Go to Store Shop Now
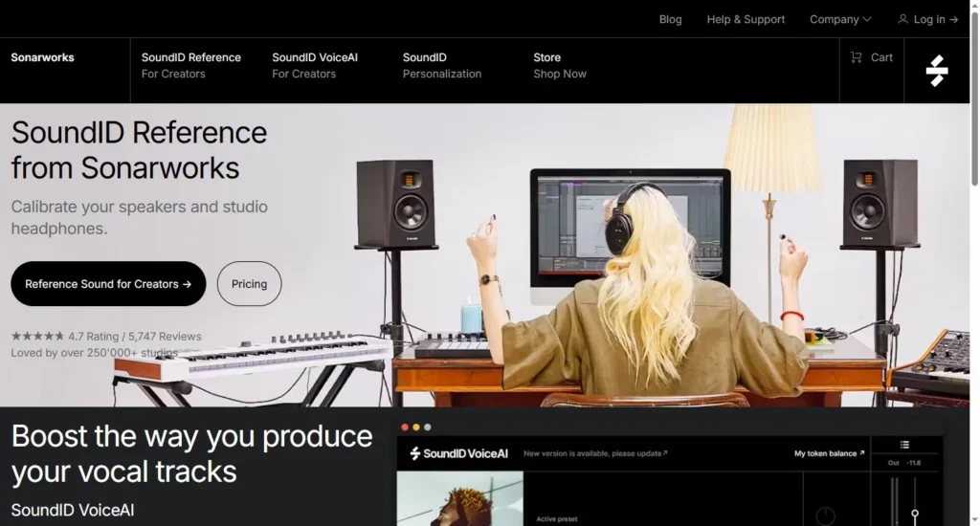Image resolution: width=980 pixels, height=526 pixels. (x=559, y=65)
